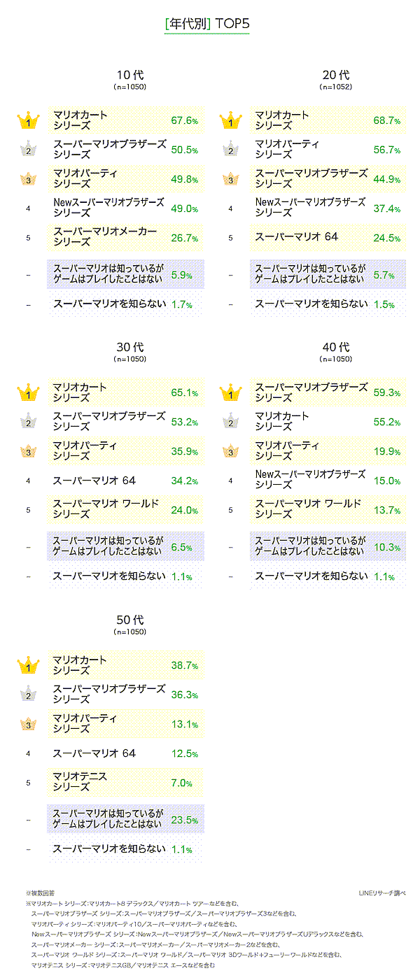Click the ※複数回答 footnote
Screen dimensions: 420x980
[41, 893]
